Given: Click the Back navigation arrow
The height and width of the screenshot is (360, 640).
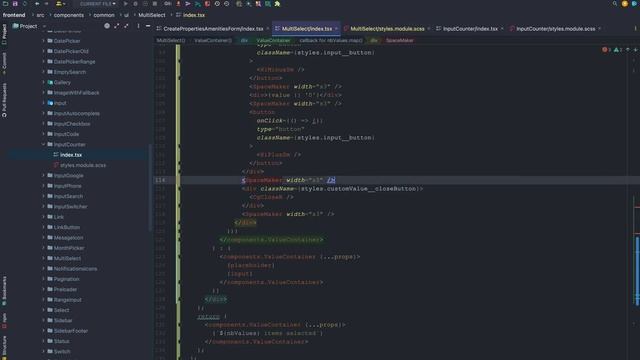Looking at the screenshot, I should point(37,4).
